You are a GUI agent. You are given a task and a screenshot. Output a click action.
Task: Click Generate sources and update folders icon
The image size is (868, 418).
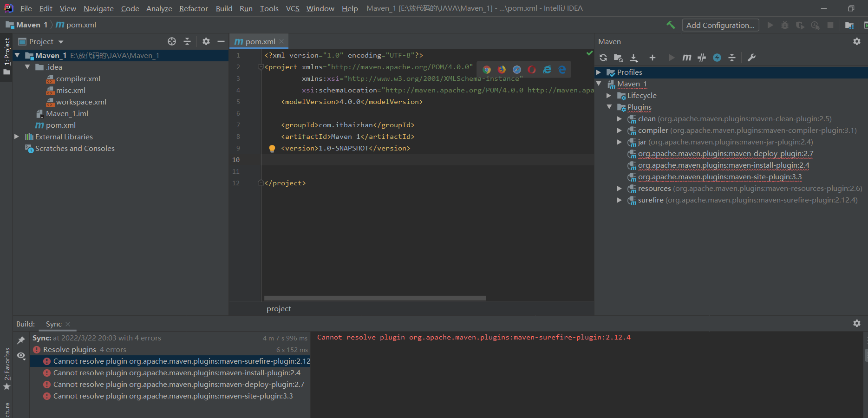618,58
